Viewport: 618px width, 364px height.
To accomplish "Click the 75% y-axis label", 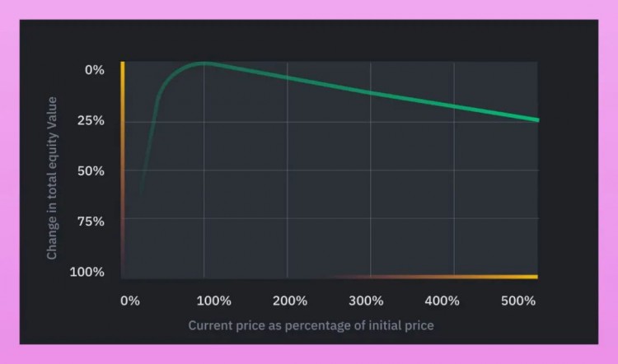I will tap(94, 222).
